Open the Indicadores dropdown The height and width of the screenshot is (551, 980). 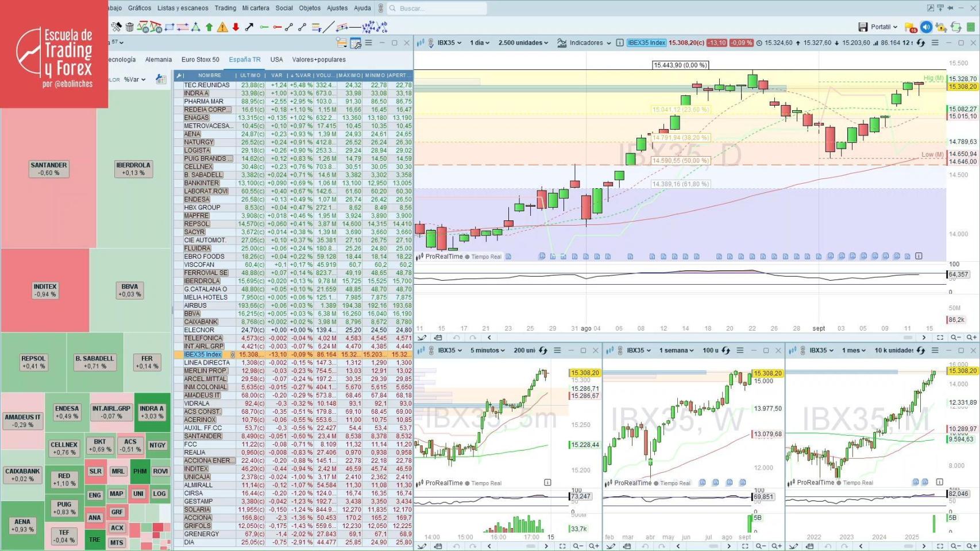coord(587,42)
